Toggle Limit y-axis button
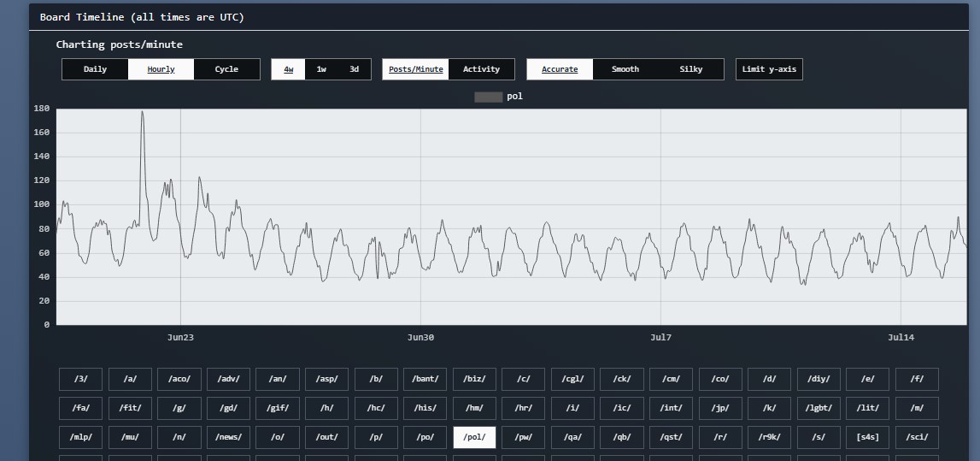 [x=769, y=69]
